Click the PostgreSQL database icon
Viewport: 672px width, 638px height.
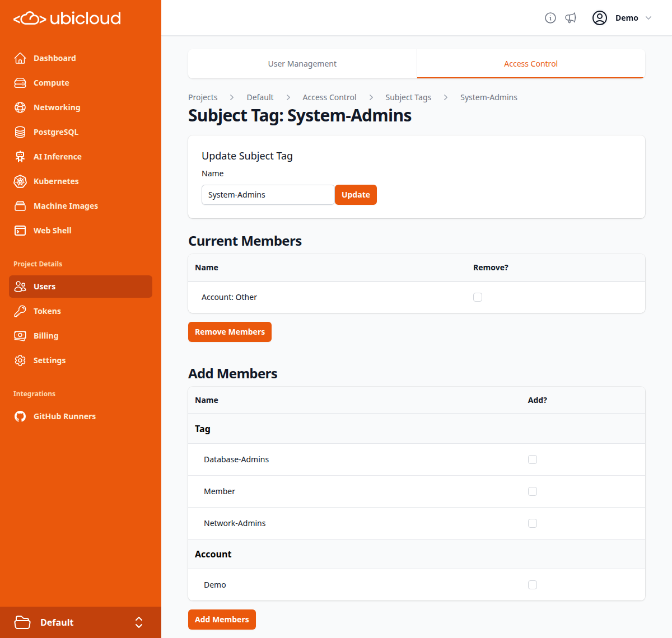20,132
